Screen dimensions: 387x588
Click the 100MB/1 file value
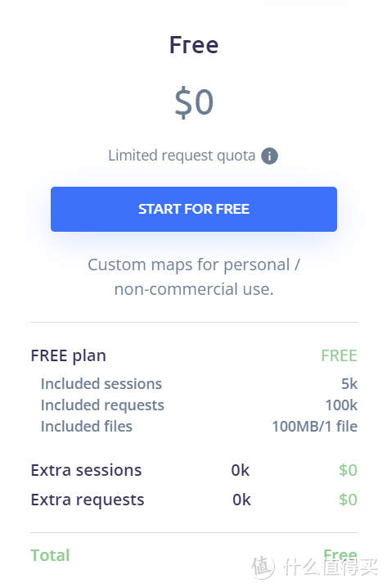click(x=314, y=427)
